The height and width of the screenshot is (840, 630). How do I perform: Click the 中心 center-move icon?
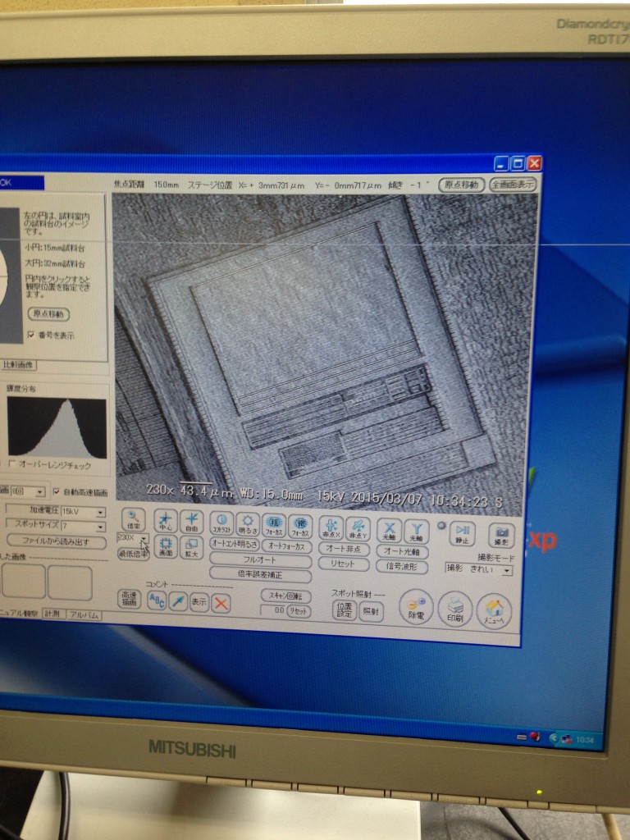click(x=166, y=521)
